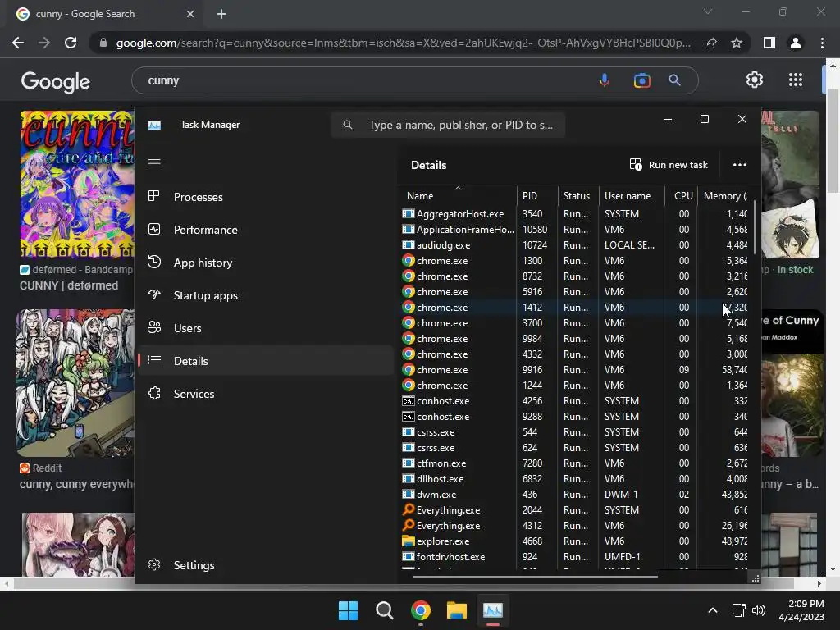The image size is (840, 630).
Task: Open the volume control in tray
Action: pos(759,610)
